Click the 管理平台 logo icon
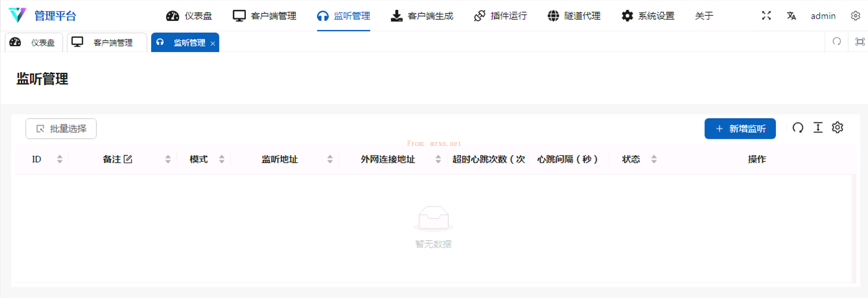The width and height of the screenshot is (868, 298). [18, 15]
